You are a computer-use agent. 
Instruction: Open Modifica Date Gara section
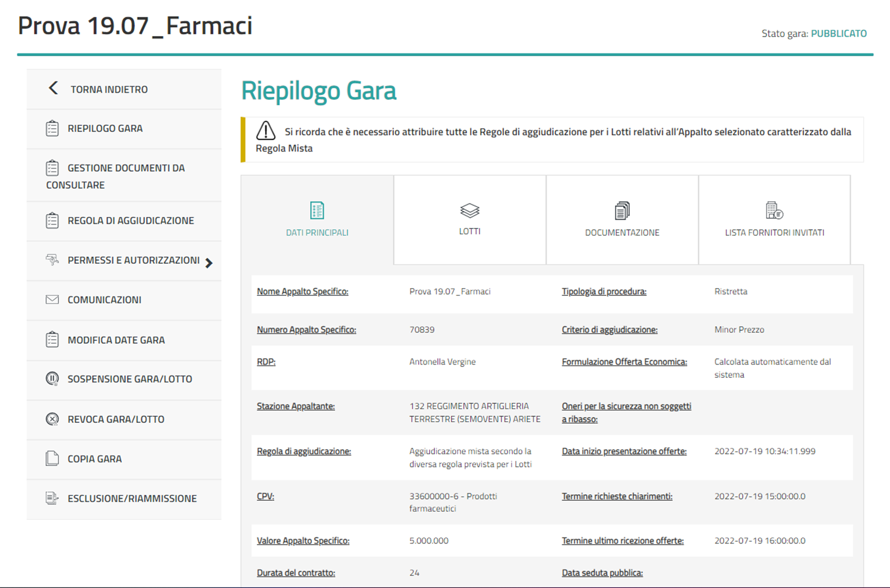116,340
